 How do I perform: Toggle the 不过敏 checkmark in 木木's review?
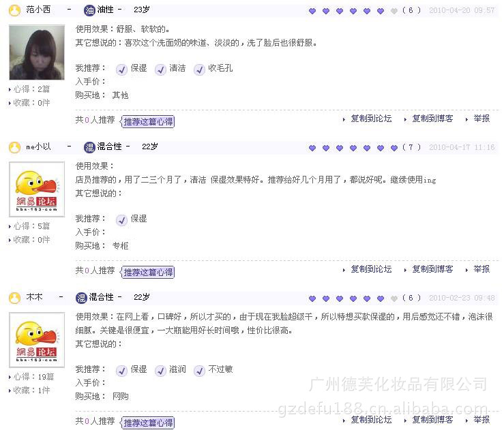pyautogui.click(x=199, y=370)
